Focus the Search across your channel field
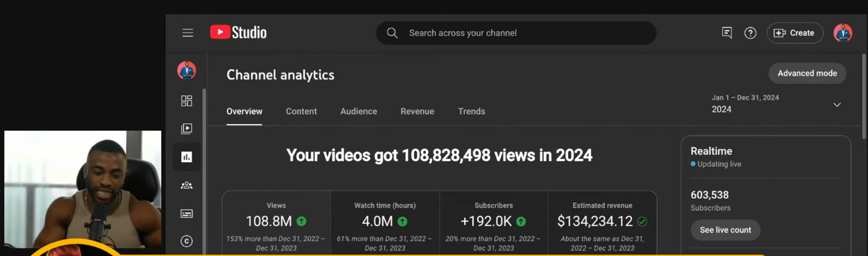 tap(516, 33)
